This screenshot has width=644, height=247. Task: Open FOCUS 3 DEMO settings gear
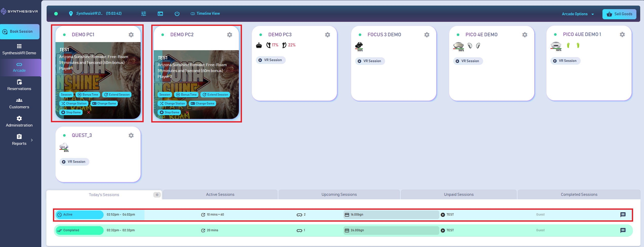pyautogui.click(x=427, y=35)
